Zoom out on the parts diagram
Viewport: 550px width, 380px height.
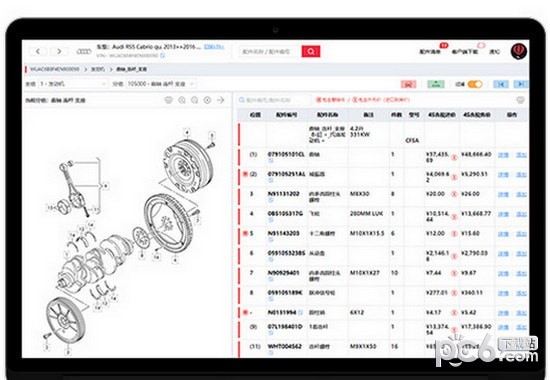point(195,100)
